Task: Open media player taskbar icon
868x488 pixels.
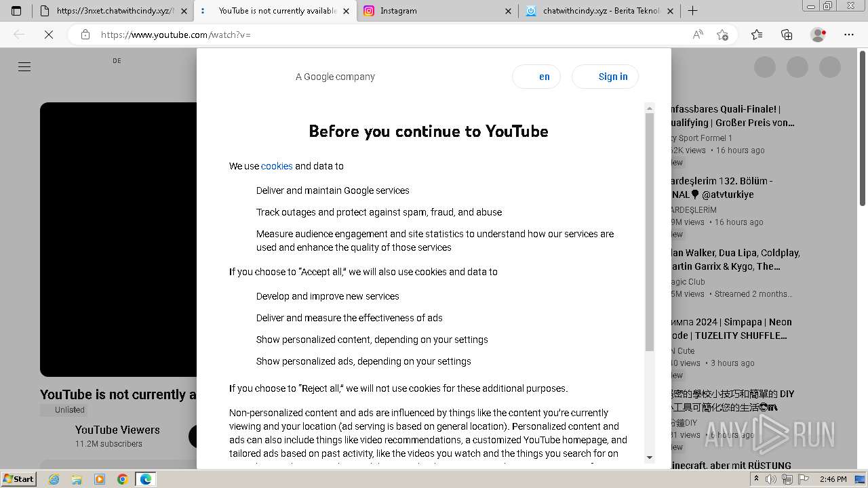Action: pyautogui.click(x=100, y=479)
